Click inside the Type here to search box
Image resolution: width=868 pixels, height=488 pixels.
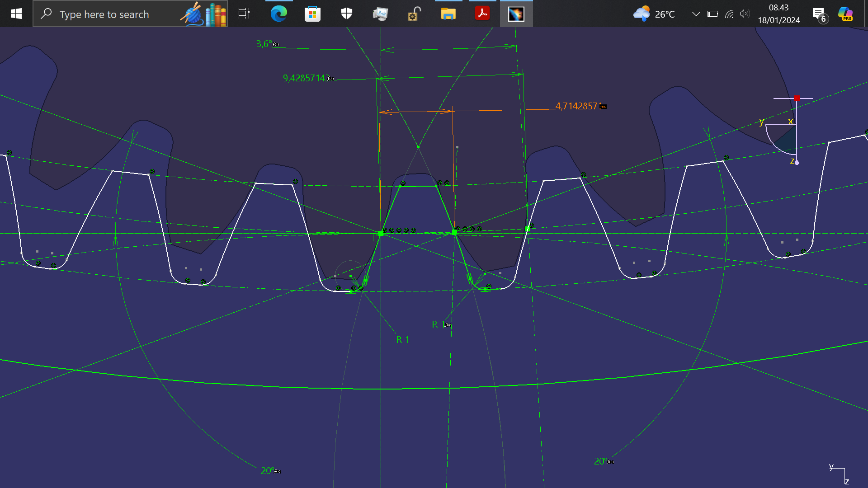coord(113,14)
